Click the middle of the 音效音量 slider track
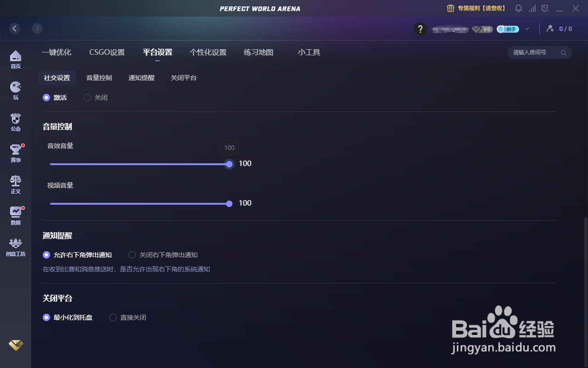 point(140,164)
